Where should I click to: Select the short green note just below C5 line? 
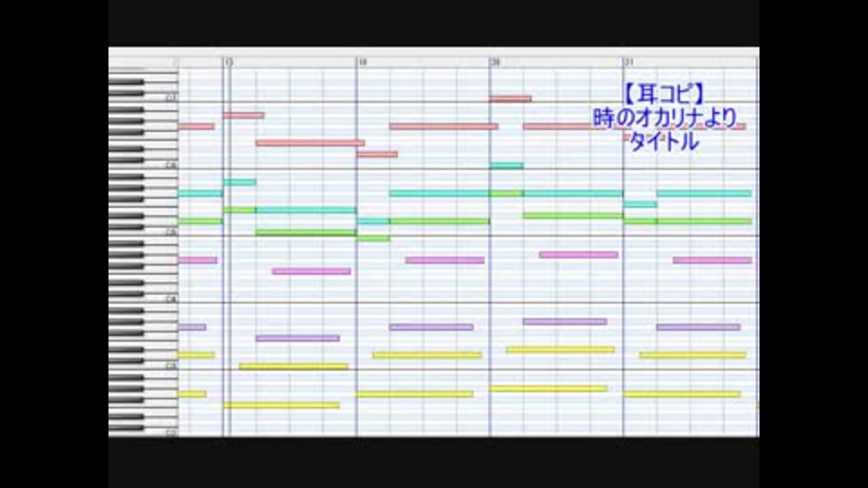click(x=373, y=239)
